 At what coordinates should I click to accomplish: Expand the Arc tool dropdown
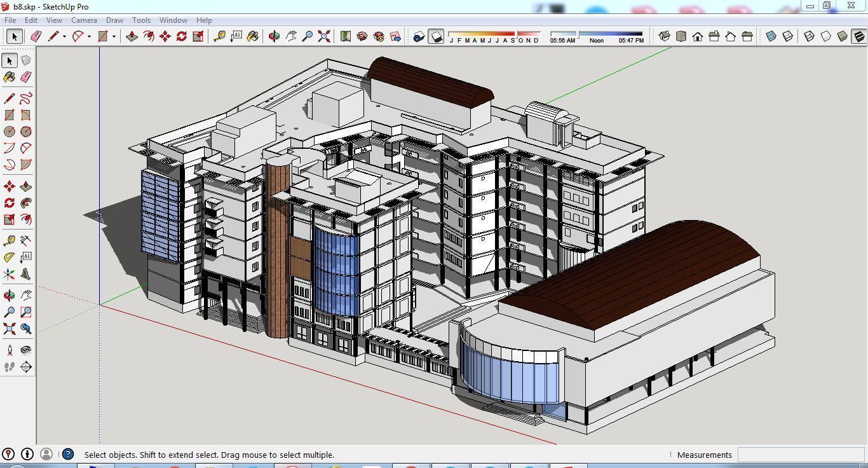point(88,36)
